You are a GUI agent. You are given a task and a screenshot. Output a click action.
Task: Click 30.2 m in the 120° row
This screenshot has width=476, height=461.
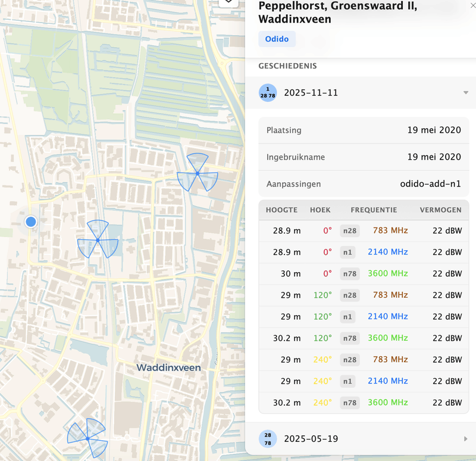[287, 338]
